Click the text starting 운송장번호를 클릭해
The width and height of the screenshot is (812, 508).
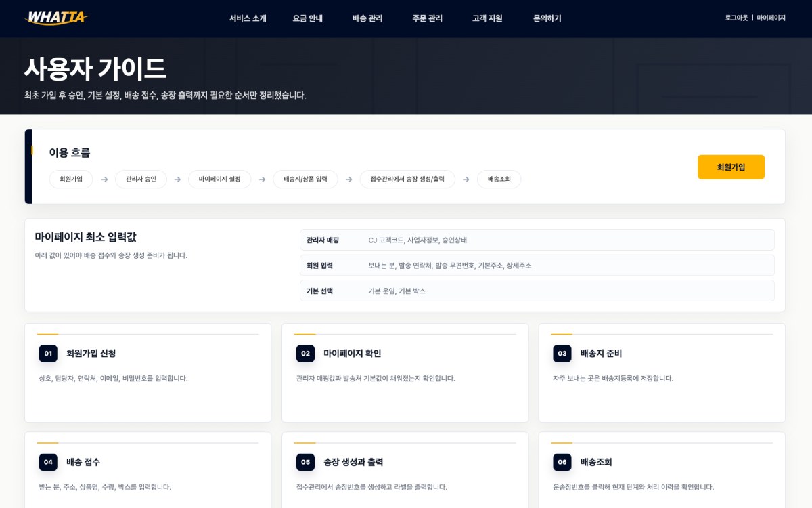point(633,486)
